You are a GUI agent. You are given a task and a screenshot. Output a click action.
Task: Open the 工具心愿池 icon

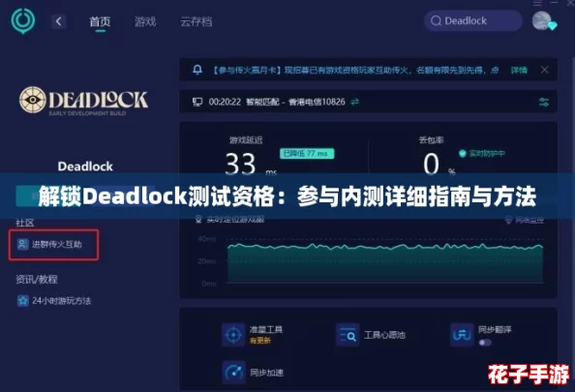[348, 335]
